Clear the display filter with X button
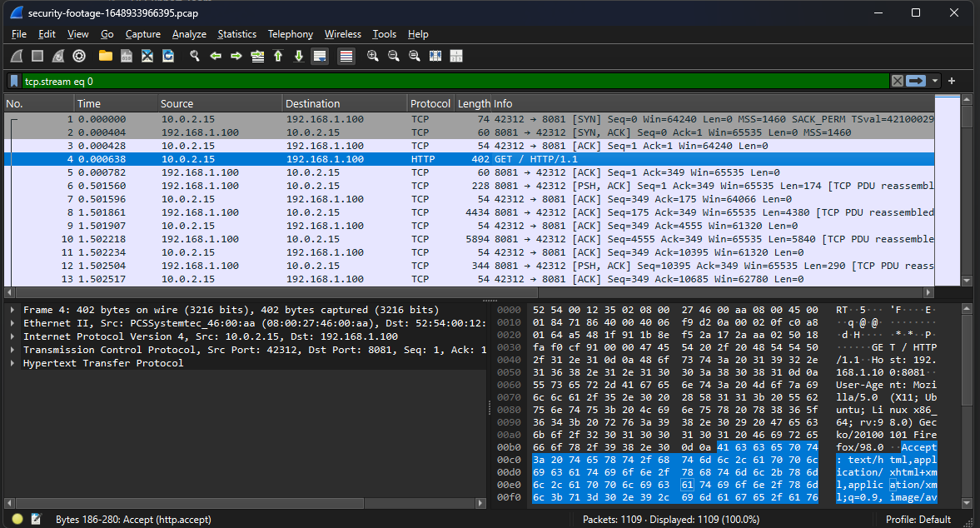Image resolution: width=980 pixels, height=528 pixels. tap(897, 81)
